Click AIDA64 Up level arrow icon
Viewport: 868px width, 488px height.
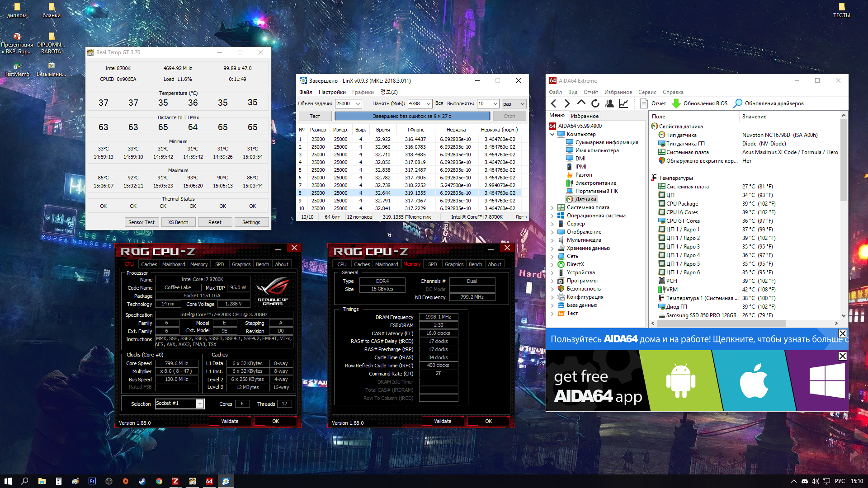click(x=581, y=103)
